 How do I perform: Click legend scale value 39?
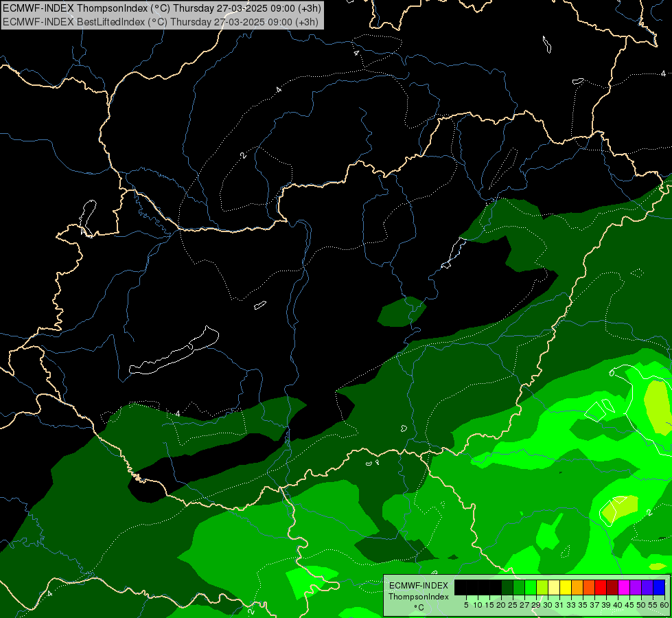tap(606, 605)
